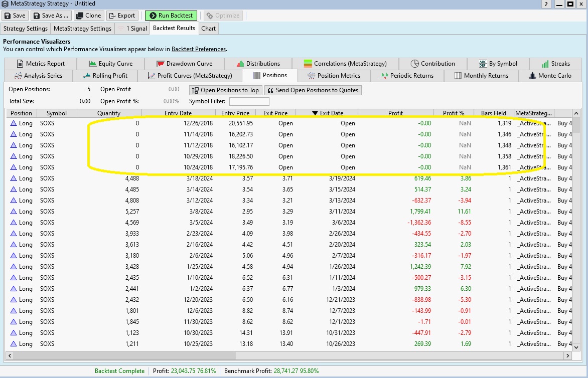Click the Save toolbar button
This screenshot has height=378, width=588.
pos(15,16)
